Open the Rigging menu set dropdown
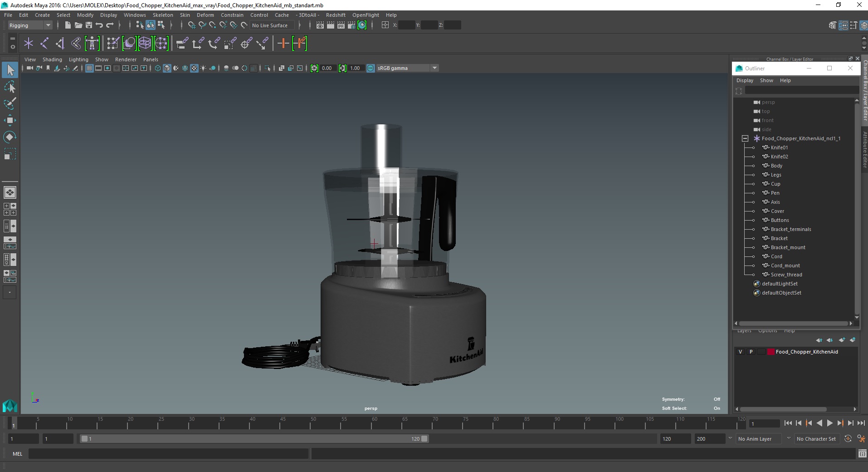The height and width of the screenshot is (472, 868). [x=30, y=25]
